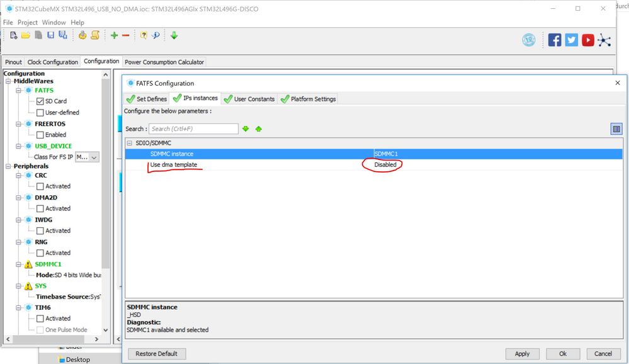Click the SDMMC1 warning triangle icon
Image resolution: width=629 pixels, height=364 pixels.
28,264
